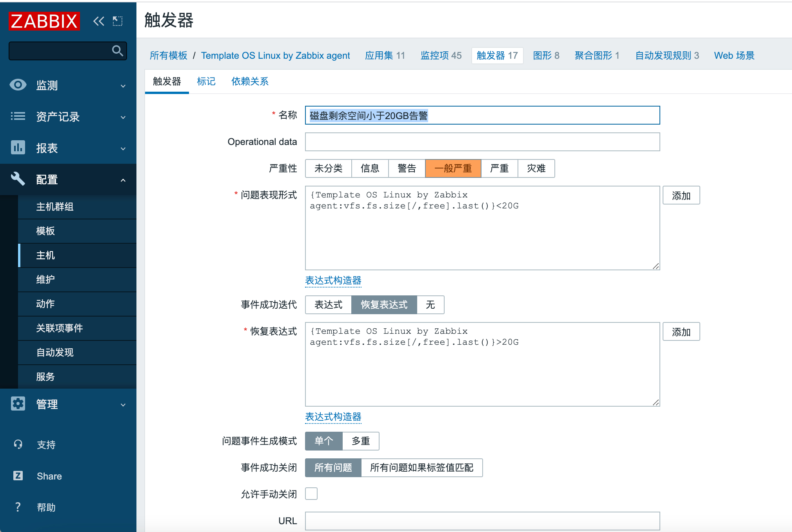Click the kiosk mode icon
This screenshot has width=792, height=532.
click(118, 21)
